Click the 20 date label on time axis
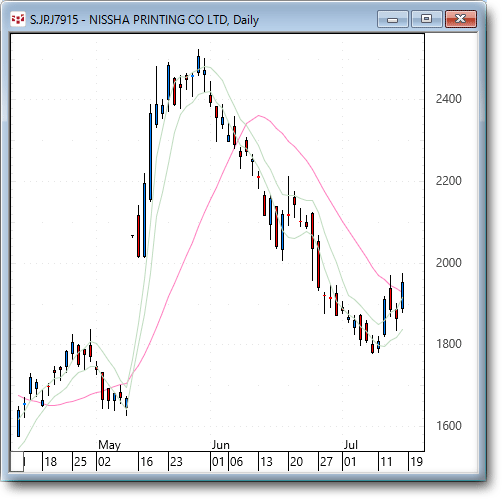This screenshot has width=504, height=499. 296,462
